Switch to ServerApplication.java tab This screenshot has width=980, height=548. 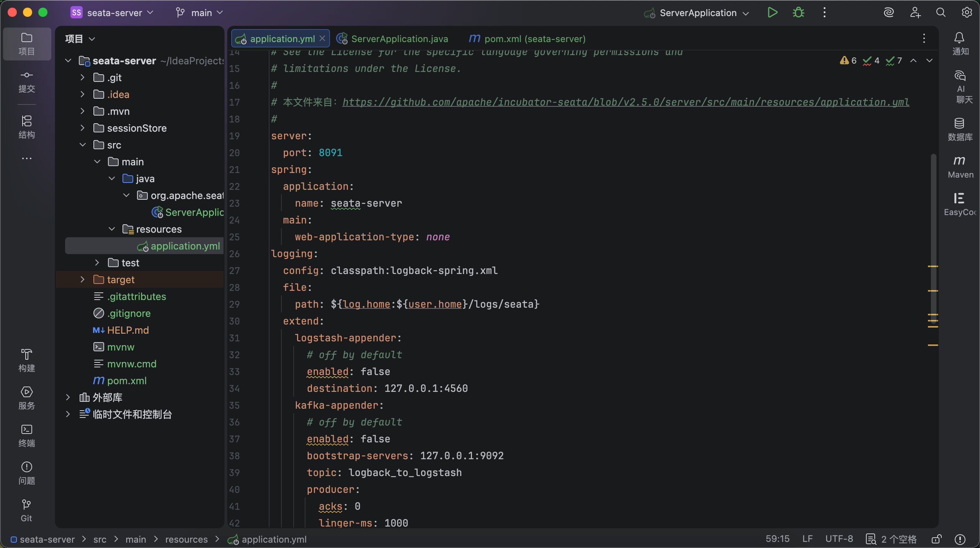399,39
